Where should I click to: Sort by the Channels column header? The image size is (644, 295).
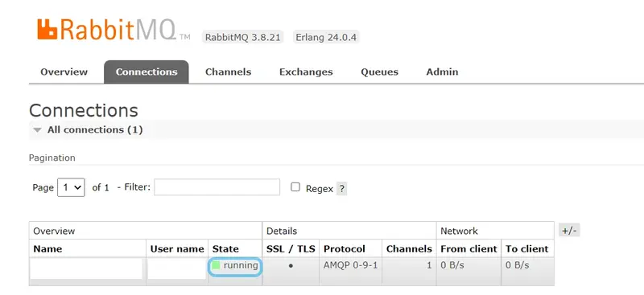409,248
